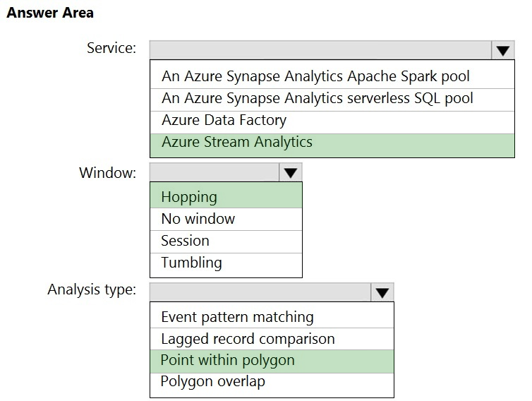Image resolution: width=532 pixels, height=401 pixels.
Task: Select Azure Synapse Analytics Apache Spark pool
Action: 315,76
